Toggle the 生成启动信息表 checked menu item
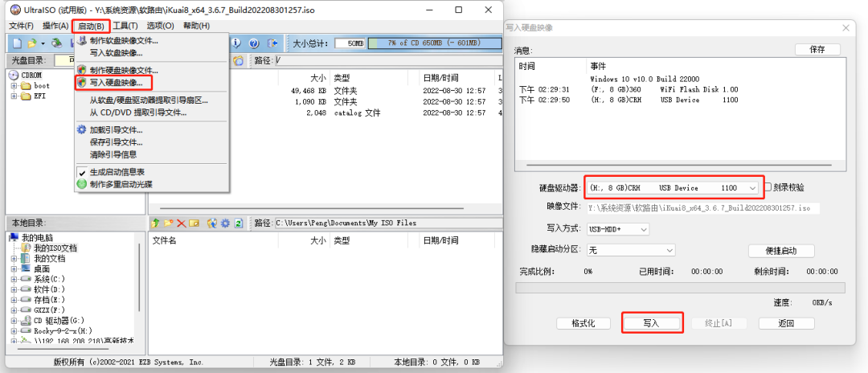Image resolution: width=868 pixels, height=373 pixels. coord(152,172)
